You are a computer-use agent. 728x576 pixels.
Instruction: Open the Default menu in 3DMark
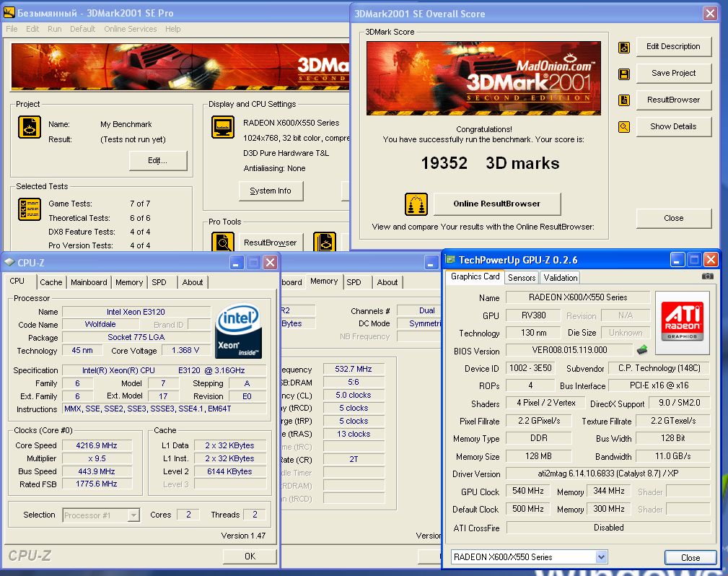coord(82,29)
